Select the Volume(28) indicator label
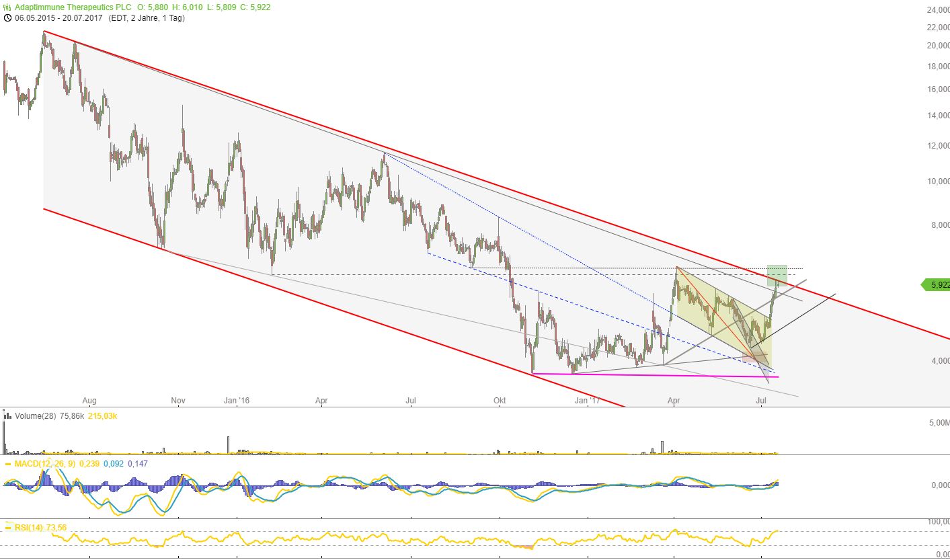 pyautogui.click(x=36, y=417)
